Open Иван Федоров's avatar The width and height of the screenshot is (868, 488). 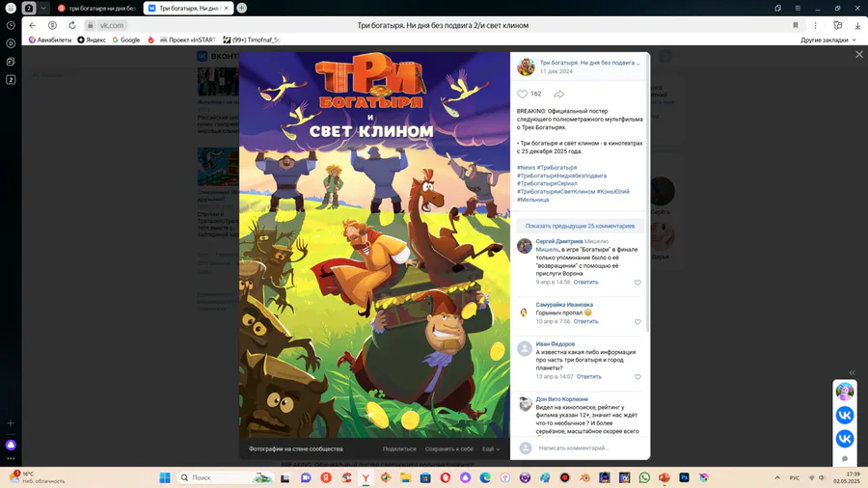coord(525,348)
